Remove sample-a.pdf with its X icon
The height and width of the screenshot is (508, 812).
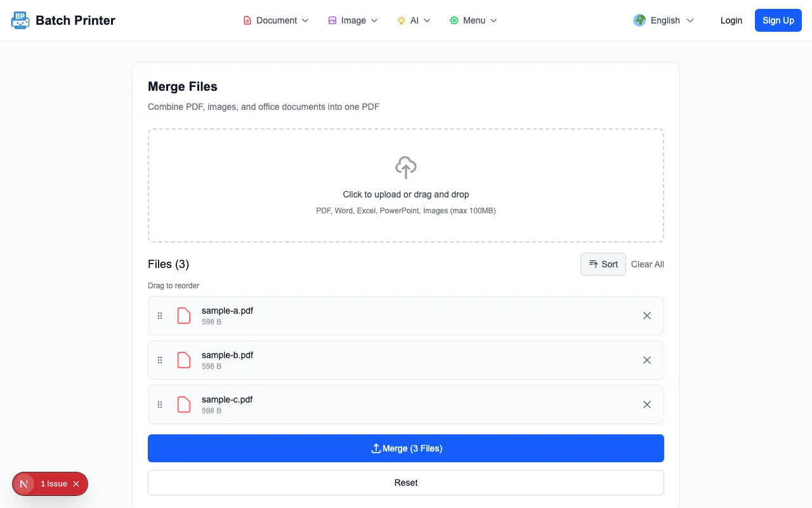tap(647, 316)
